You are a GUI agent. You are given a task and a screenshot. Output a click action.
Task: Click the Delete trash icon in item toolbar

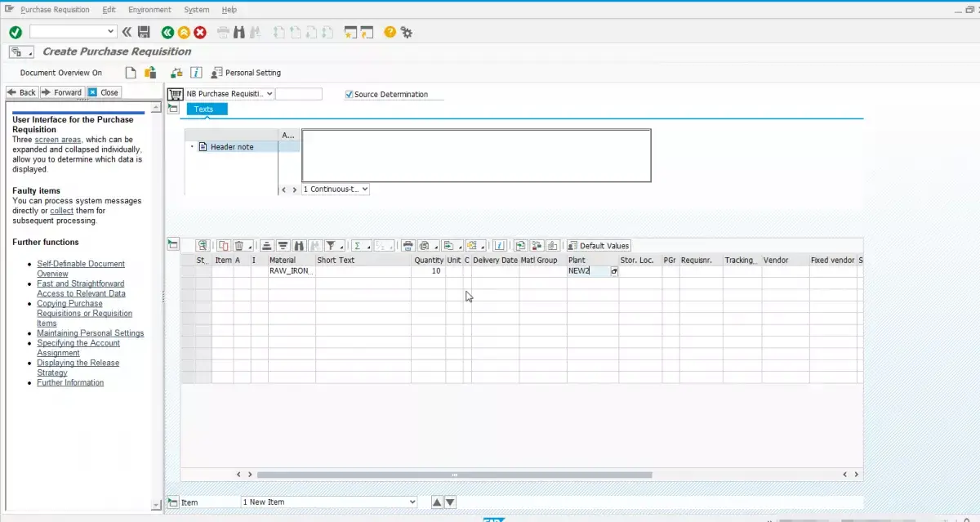[239, 245]
